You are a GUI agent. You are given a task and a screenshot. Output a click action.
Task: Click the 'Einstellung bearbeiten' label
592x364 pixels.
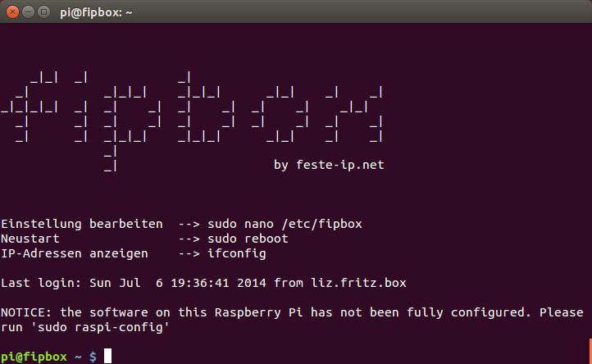coord(81,224)
